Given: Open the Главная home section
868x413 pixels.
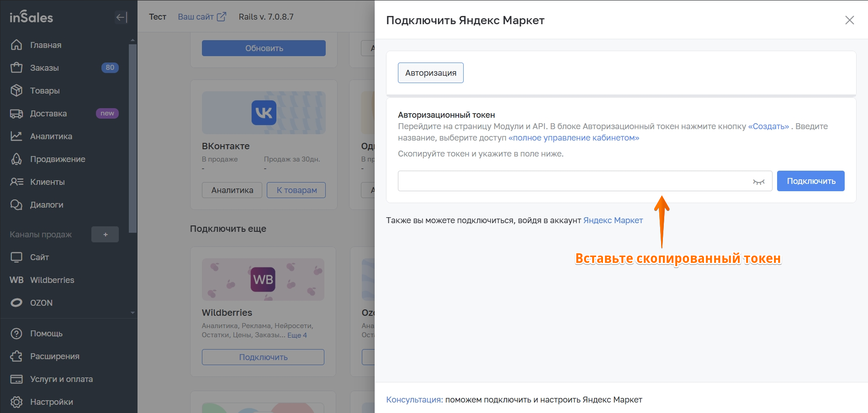Looking at the screenshot, I should 45,45.
